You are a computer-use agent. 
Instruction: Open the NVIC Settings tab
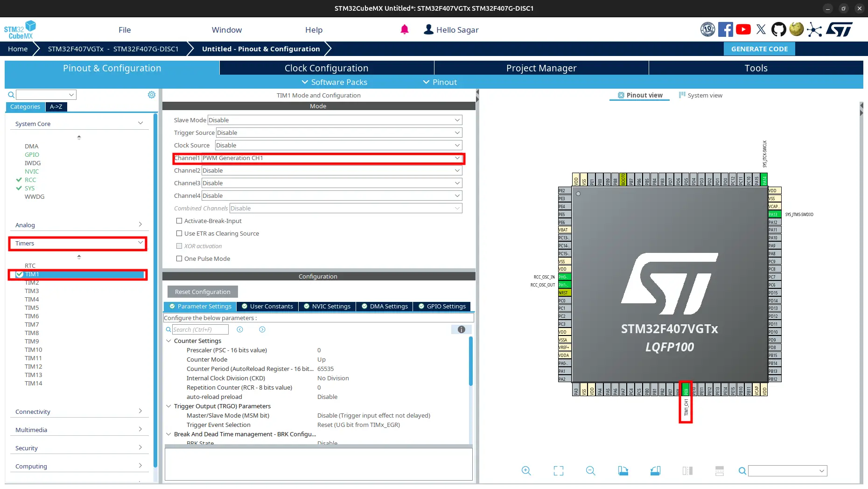click(x=327, y=306)
